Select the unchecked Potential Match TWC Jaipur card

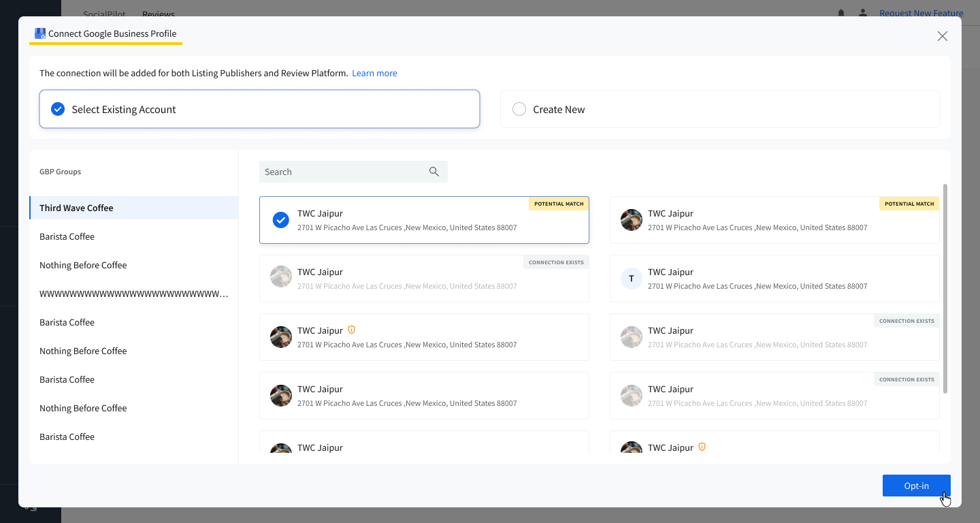tap(774, 220)
